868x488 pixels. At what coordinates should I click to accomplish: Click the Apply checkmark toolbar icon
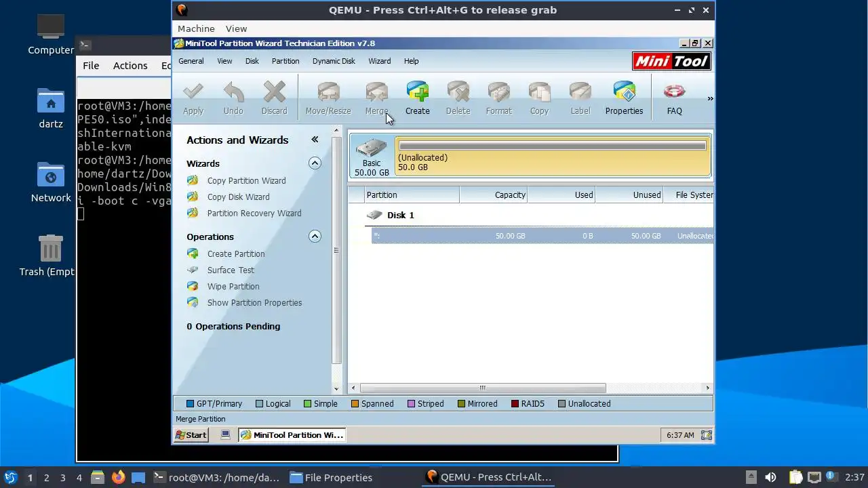click(193, 91)
